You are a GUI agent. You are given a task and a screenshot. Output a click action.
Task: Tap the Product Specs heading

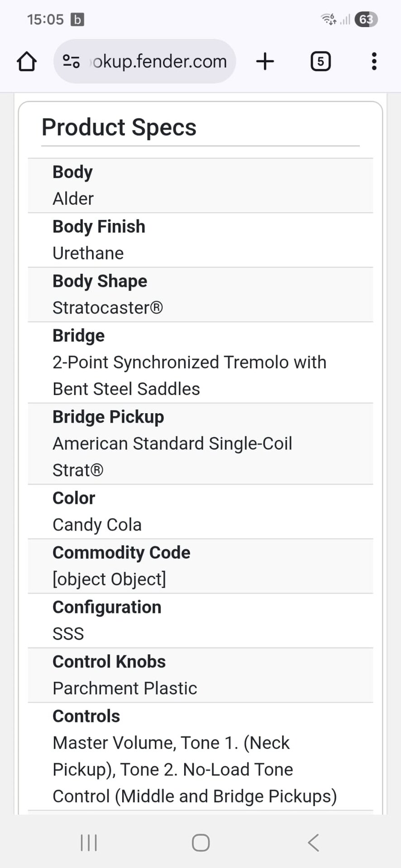pyautogui.click(x=119, y=127)
